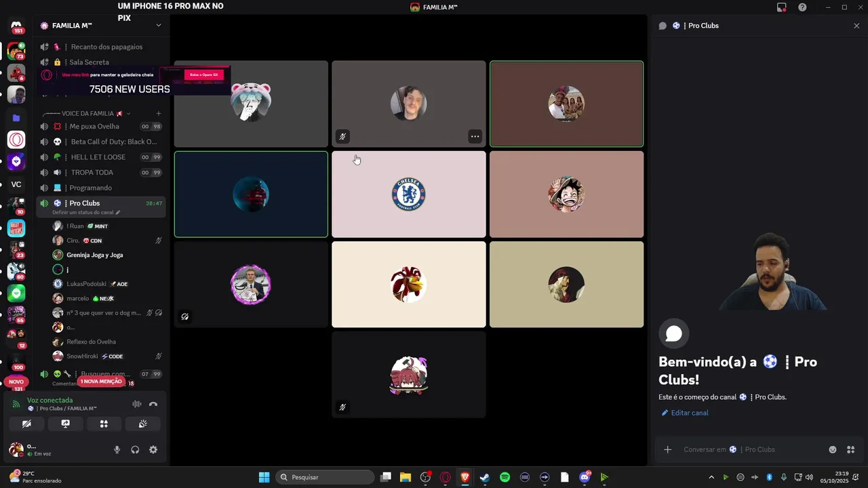868x488 pixels.
Task: Open own user avatar in bottom panel
Action: tap(16, 449)
